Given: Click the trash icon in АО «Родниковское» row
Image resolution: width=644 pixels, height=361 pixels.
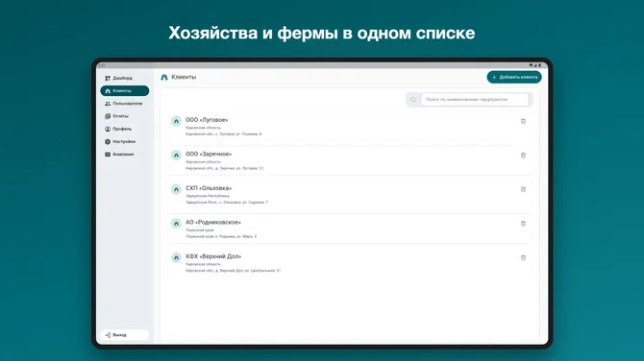Looking at the screenshot, I should (523, 224).
